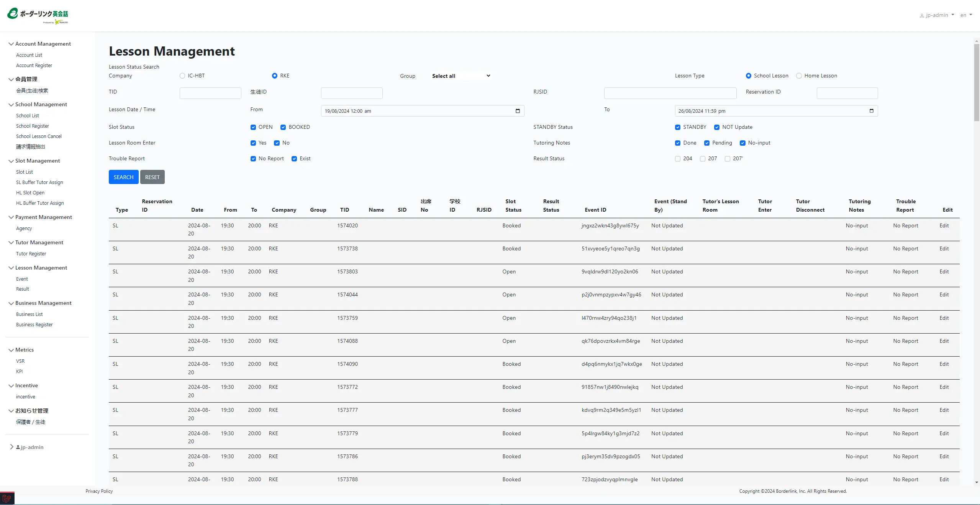Open School Lesson Cancel in sidebar
980x505 pixels.
point(39,136)
